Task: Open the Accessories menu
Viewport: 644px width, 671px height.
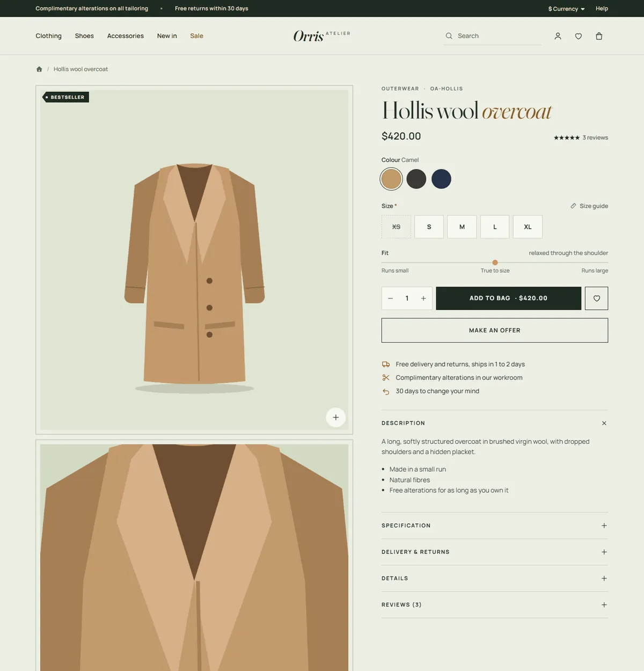Action: tap(126, 36)
